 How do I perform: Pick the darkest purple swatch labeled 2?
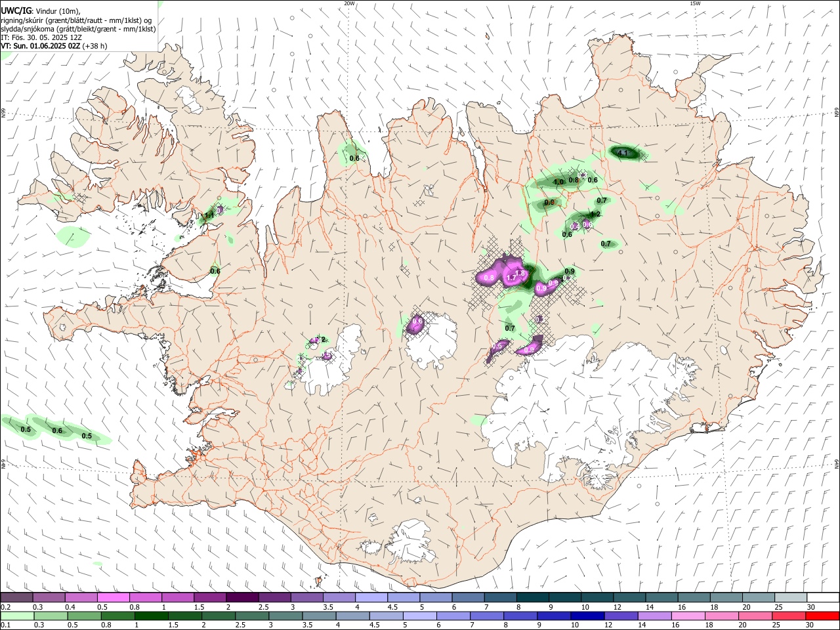[x=241, y=597]
